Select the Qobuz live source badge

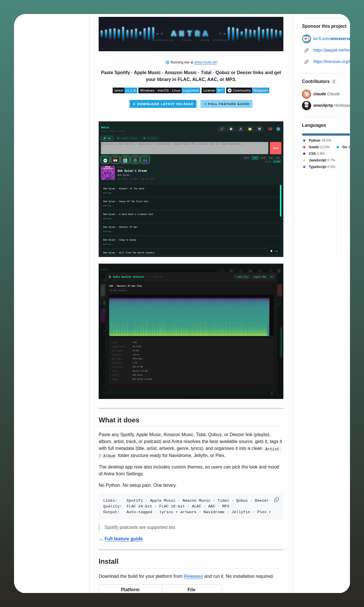pyautogui.click(x=135, y=159)
